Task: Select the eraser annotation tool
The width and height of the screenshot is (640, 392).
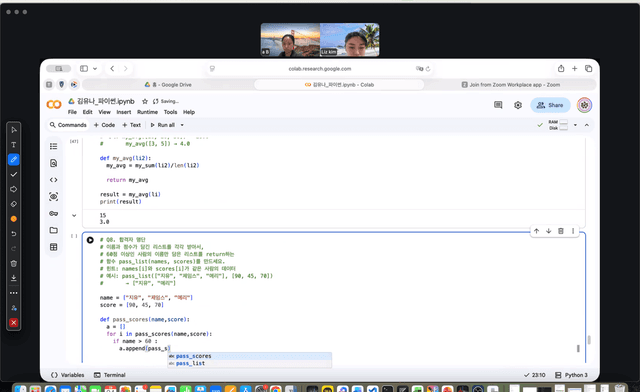Action: pyautogui.click(x=13, y=204)
